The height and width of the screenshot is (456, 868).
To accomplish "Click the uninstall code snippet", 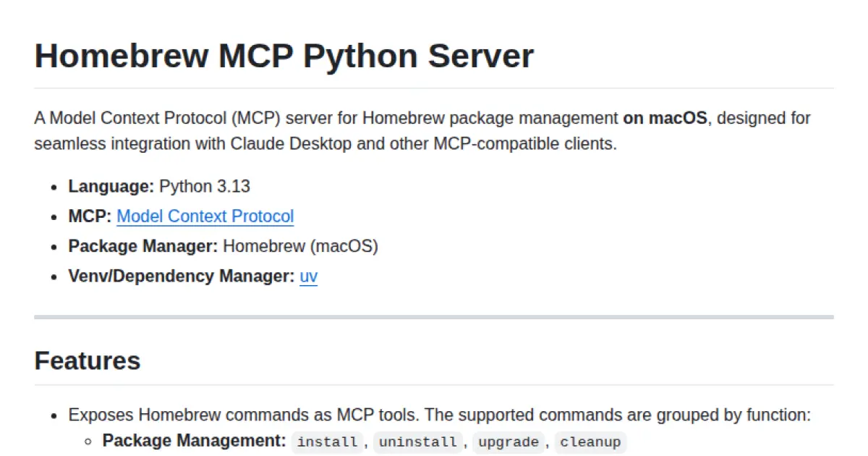I will [x=417, y=442].
